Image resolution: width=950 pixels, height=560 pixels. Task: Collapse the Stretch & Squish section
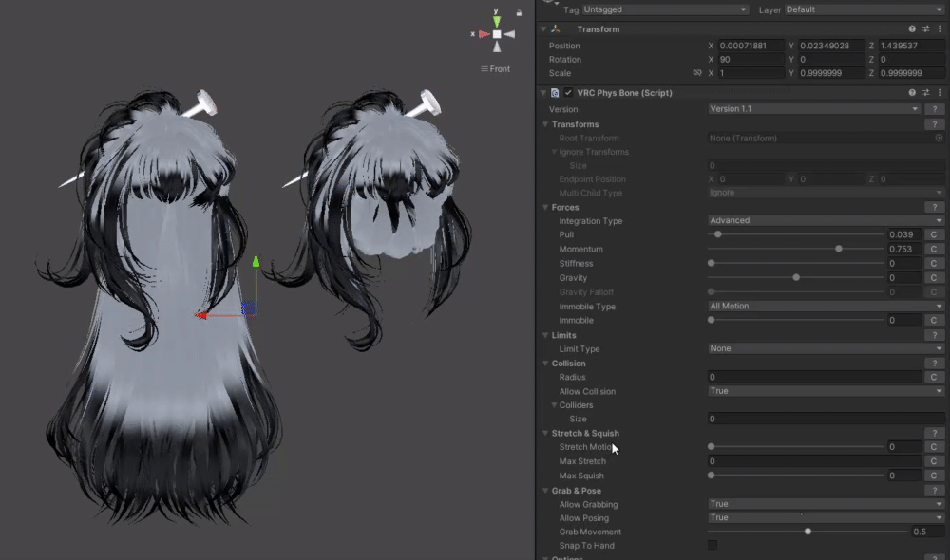click(545, 433)
